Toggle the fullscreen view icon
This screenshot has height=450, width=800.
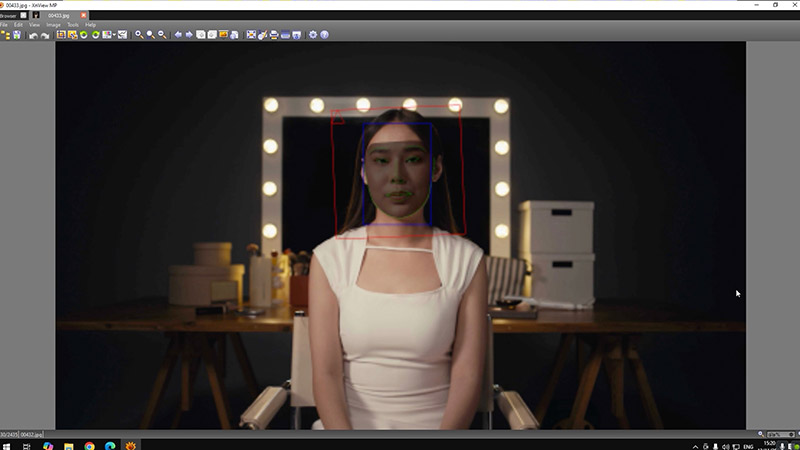point(251,35)
